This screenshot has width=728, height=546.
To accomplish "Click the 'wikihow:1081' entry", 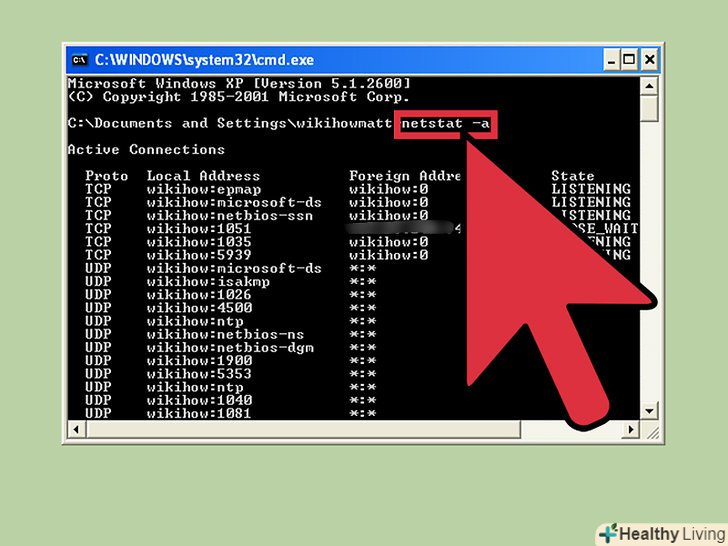I will pyautogui.click(x=199, y=413).
